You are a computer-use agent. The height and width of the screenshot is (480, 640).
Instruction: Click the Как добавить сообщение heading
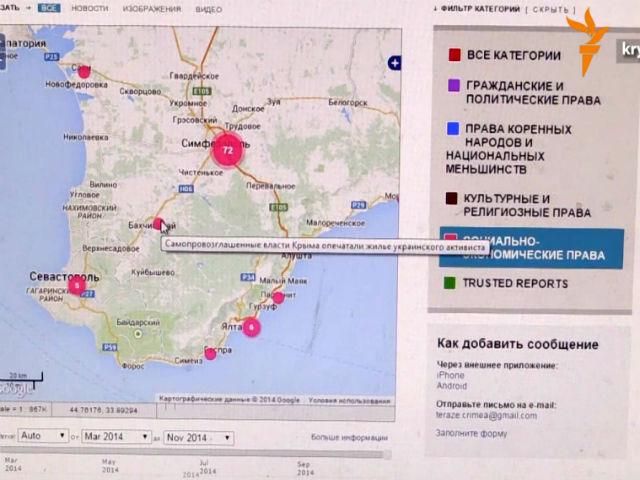pyautogui.click(x=518, y=344)
